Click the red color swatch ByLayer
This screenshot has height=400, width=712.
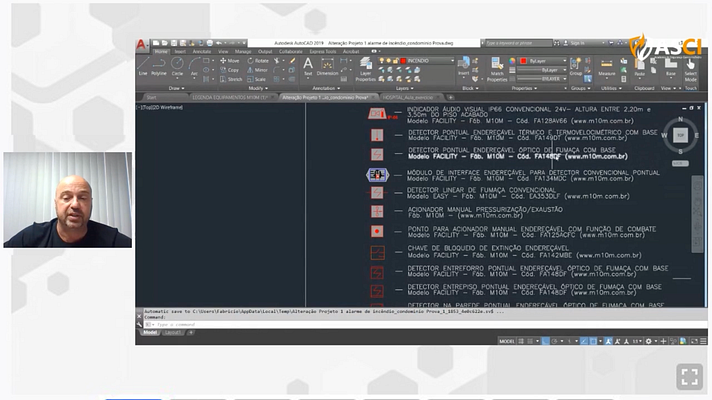pyautogui.click(x=523, y=61)
